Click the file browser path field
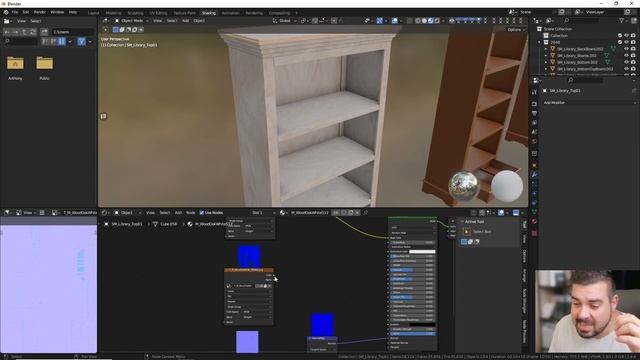This screenshot has height=360, width=640. pos(73,32)
